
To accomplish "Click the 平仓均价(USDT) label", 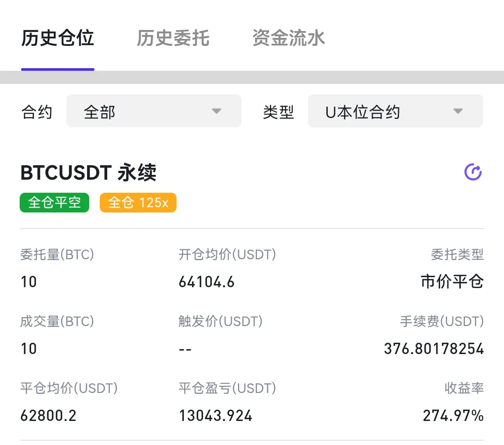I will pos(69,388).
